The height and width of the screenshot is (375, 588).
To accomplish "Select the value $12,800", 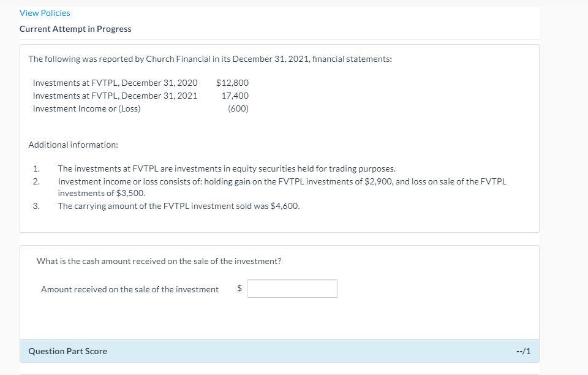I will point(232,82).
